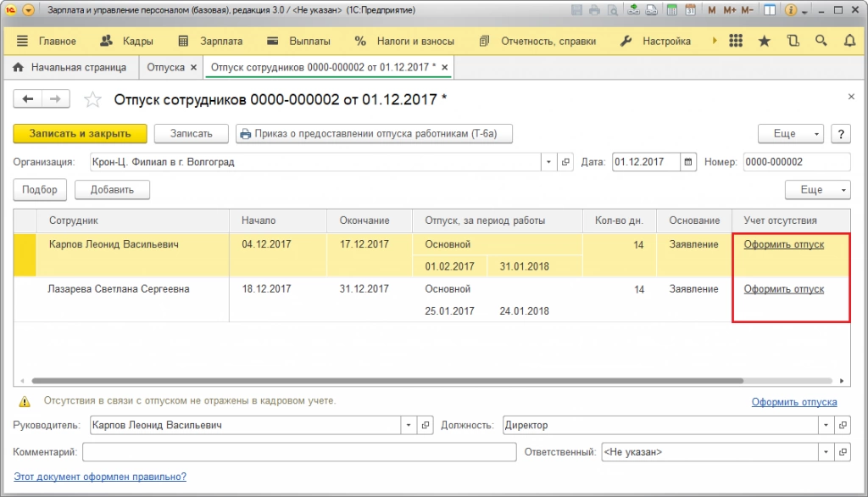Click the Добавить button
The width and height of the screenshot is (868, 497).
tap(112, 189)
